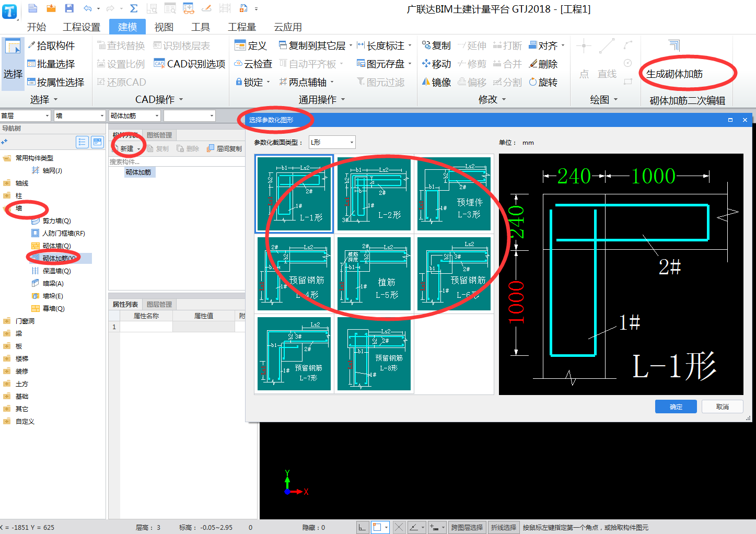Open the 工程量 ribbon tab
Image resolution: width=756 pixels, height=534 pixels.
point(242,27)
